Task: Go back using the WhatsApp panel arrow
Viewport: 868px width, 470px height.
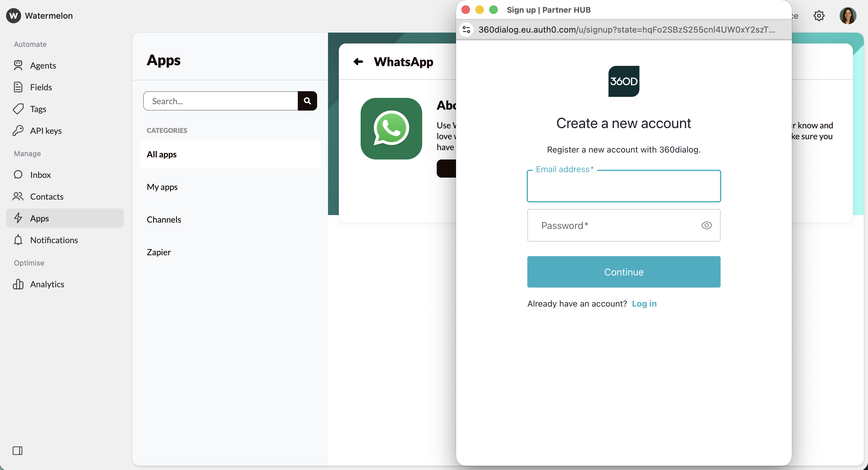Action: (358, 62)
